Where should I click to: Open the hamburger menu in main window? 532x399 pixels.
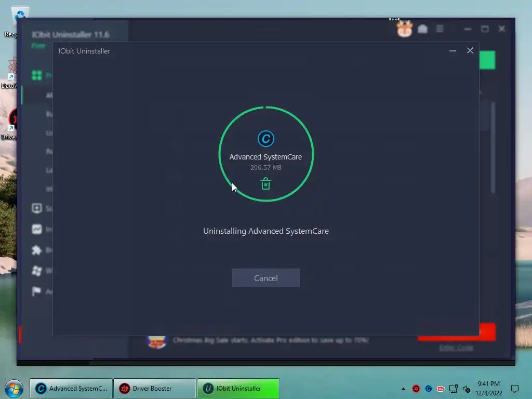tap(440, 29)
